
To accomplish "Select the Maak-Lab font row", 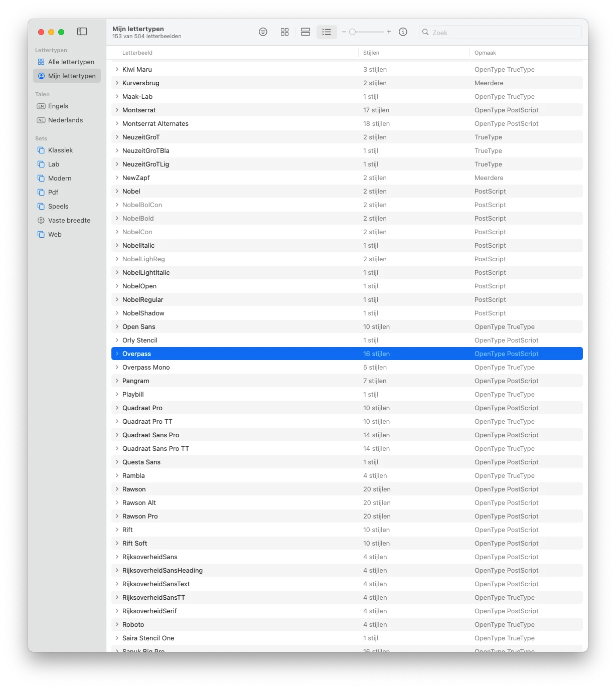I will coord(347,96).
